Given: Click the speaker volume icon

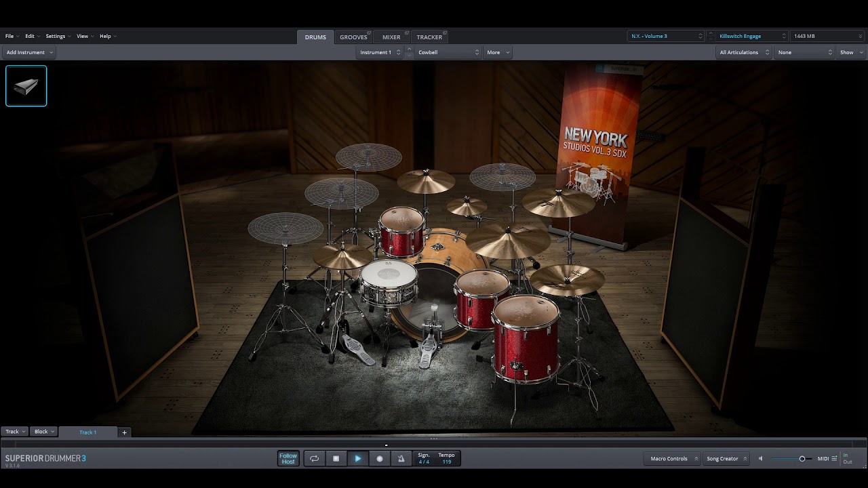Looking at the screenshot, I should pos(760,459).
